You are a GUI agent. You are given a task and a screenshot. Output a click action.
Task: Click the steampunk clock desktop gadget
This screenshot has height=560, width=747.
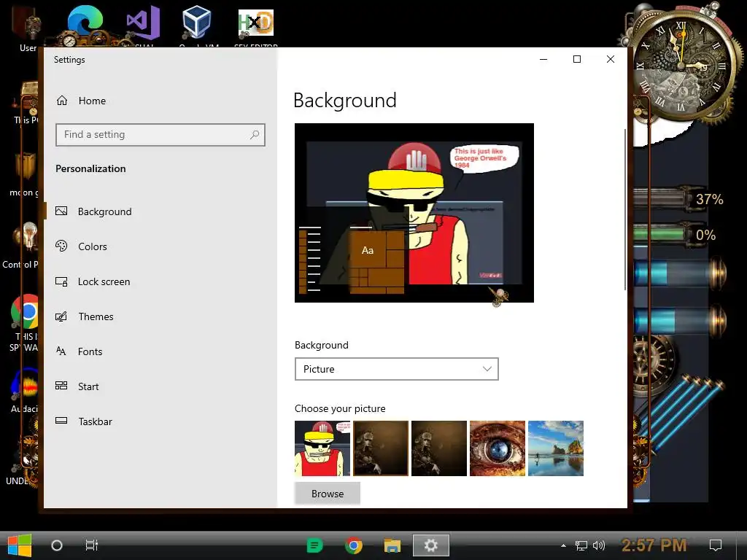[681, 64]
